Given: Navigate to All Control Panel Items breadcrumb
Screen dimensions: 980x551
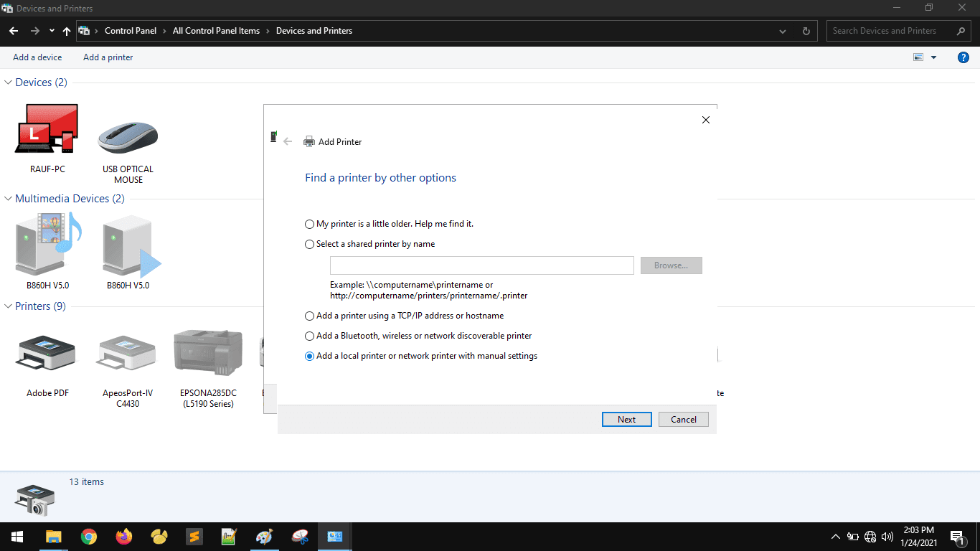Looking at the screenshot, I should [x=217, y=31].
